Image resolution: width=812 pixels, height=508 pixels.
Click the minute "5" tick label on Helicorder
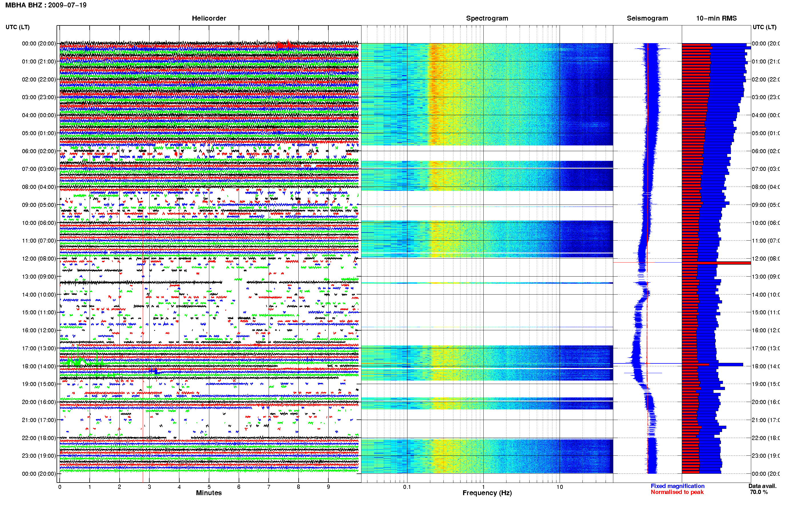[x=209, y=487]
